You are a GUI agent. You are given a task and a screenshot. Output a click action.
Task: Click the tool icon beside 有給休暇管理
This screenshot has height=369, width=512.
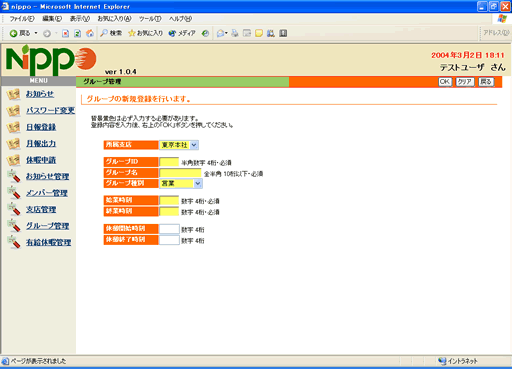[x=14, y=242]
